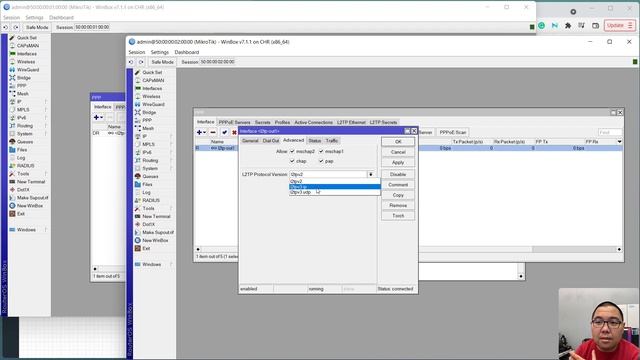640x360 pixels.
Task: Switch to the Traffic tab in interface dialog
Action: tap(331, 141)
